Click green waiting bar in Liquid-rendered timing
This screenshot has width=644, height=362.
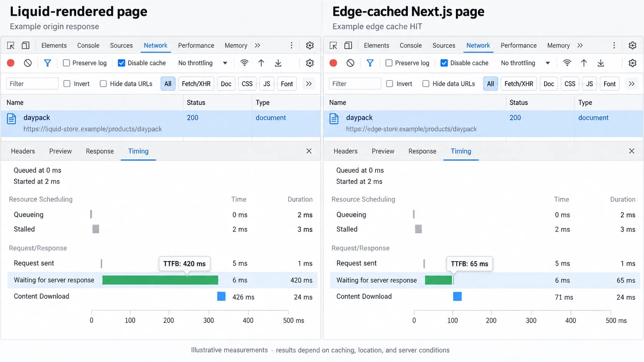(160, 280)
